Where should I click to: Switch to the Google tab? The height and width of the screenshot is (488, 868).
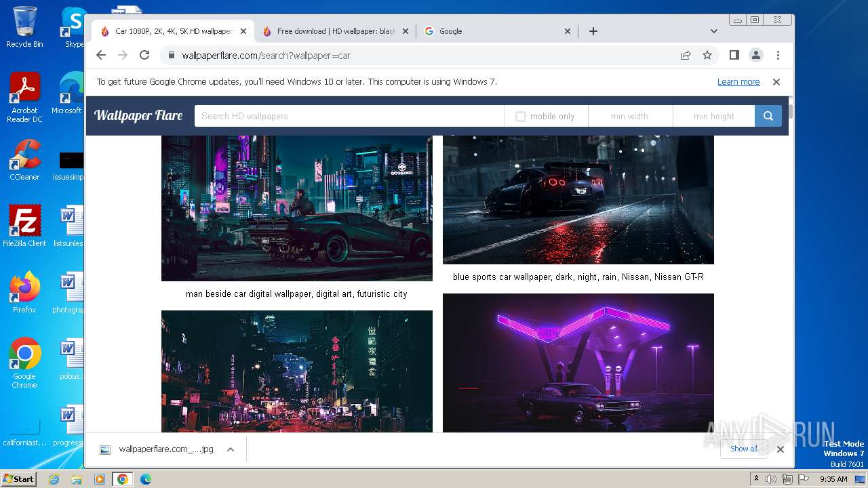tap(498, 31)
